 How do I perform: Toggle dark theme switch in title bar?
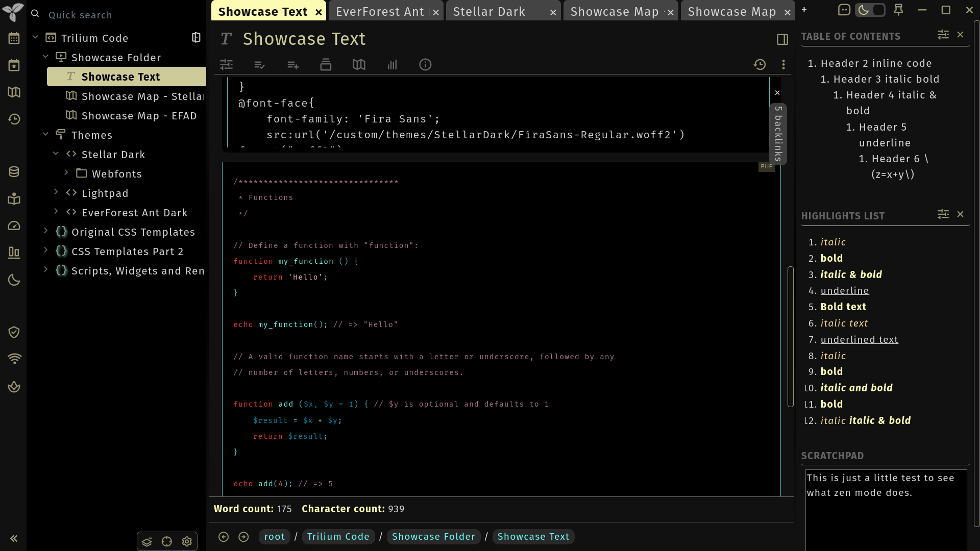pos(870,10)
